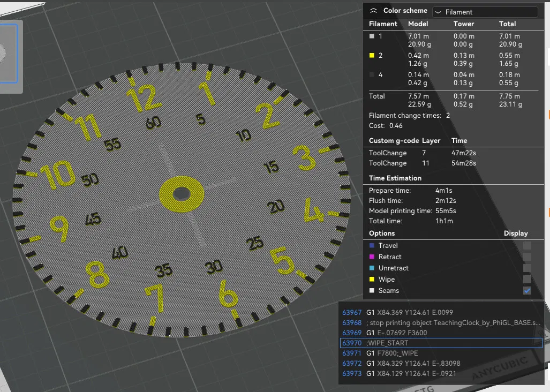Toggle the Unretract display checkbox

[527, 268]
